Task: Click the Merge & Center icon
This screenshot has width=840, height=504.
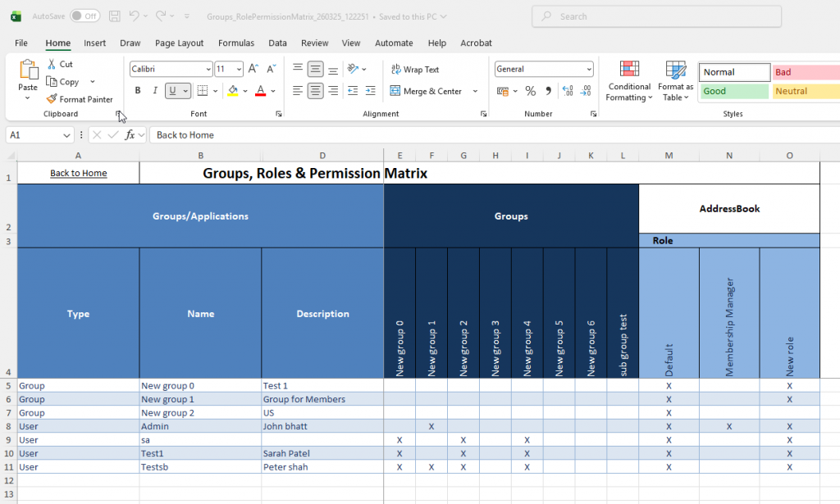Action: click(x=395, y=91)
